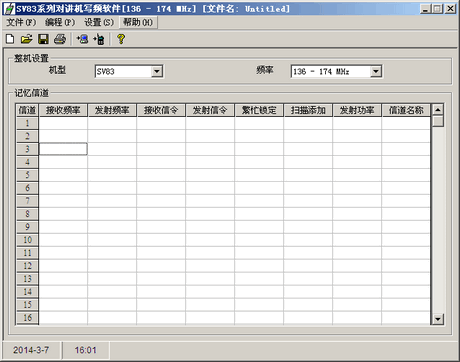460x362 pixels.
Task: Click the 接收信令 column header
Action: pos(161,110)
